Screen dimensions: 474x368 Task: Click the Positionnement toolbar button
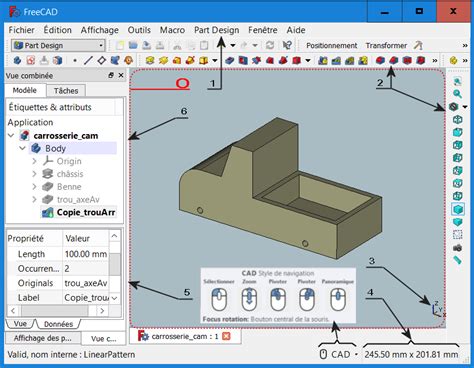click(332, 45)
